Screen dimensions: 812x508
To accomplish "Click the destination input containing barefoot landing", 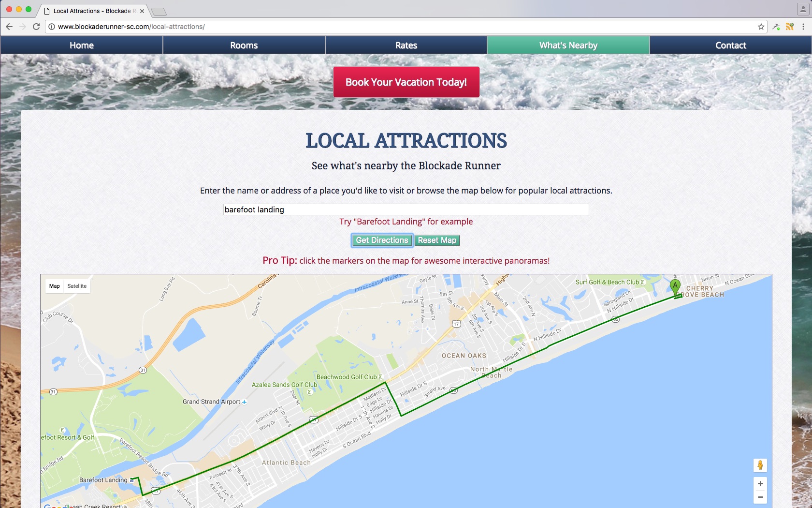I will point(406,209).
